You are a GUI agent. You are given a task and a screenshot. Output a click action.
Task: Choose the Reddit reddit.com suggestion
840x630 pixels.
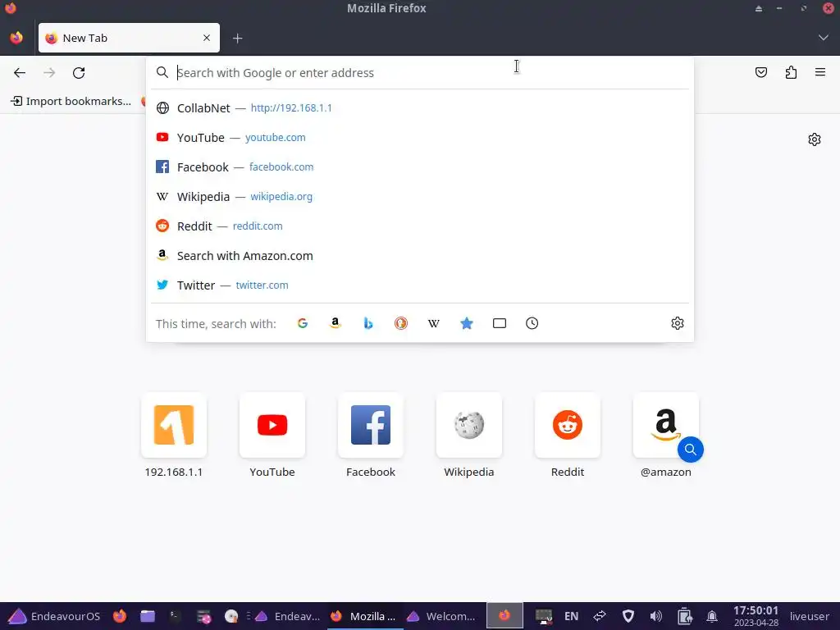click(420, 226)
